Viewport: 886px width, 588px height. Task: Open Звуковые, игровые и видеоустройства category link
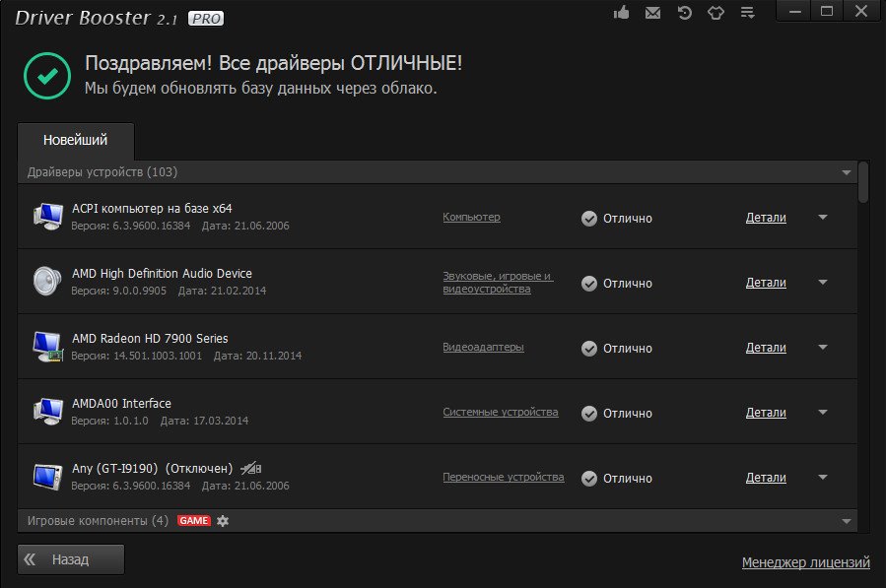(498, 283)
